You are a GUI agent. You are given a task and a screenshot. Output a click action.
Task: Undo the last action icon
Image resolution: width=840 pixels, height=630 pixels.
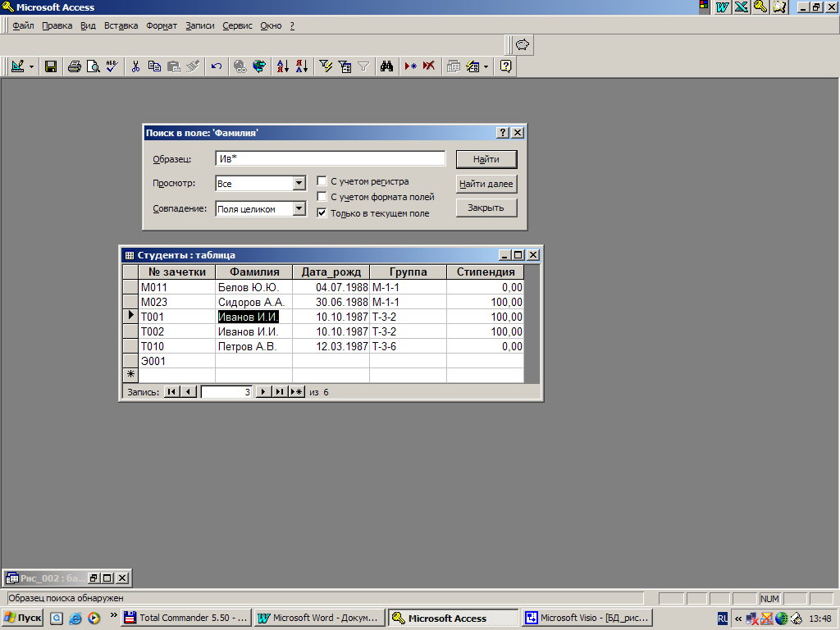(217, 66)
